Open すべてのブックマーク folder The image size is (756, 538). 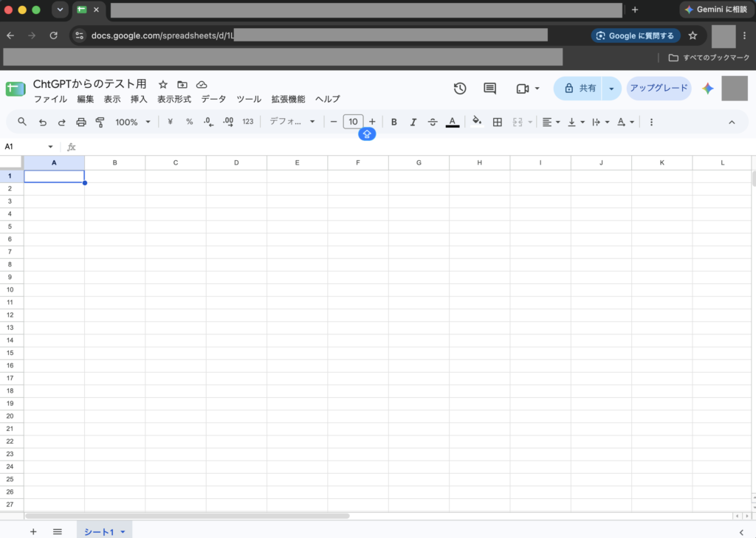click(x=709, y=58)
